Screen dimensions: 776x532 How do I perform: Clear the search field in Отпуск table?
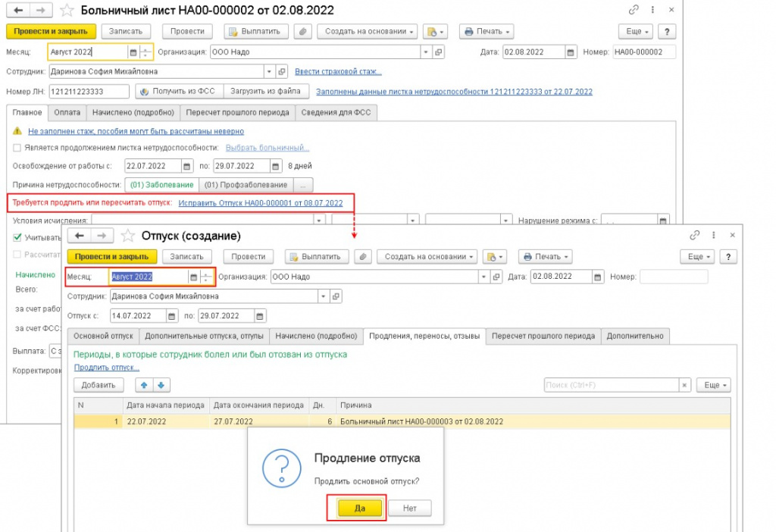(684, 385)
